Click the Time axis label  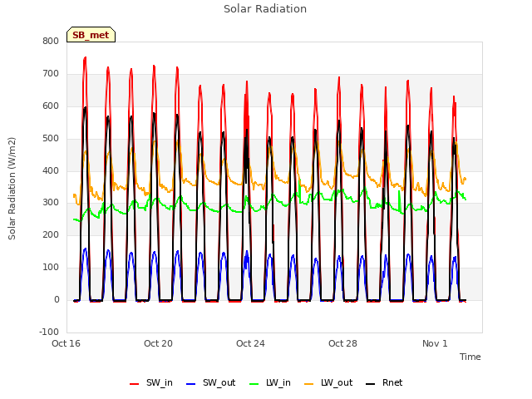pos(470,357)
